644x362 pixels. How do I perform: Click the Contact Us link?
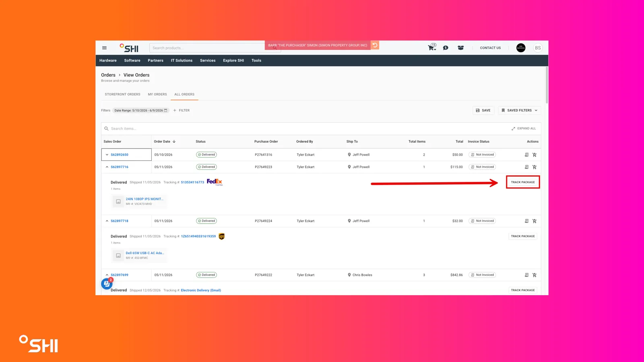point(490,48)
